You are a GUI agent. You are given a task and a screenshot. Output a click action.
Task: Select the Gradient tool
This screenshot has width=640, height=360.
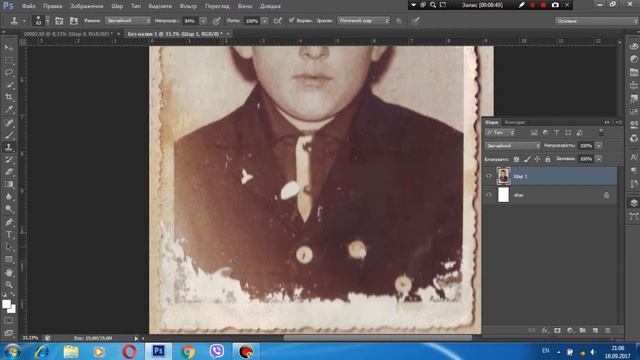click(x=9, y=184)
